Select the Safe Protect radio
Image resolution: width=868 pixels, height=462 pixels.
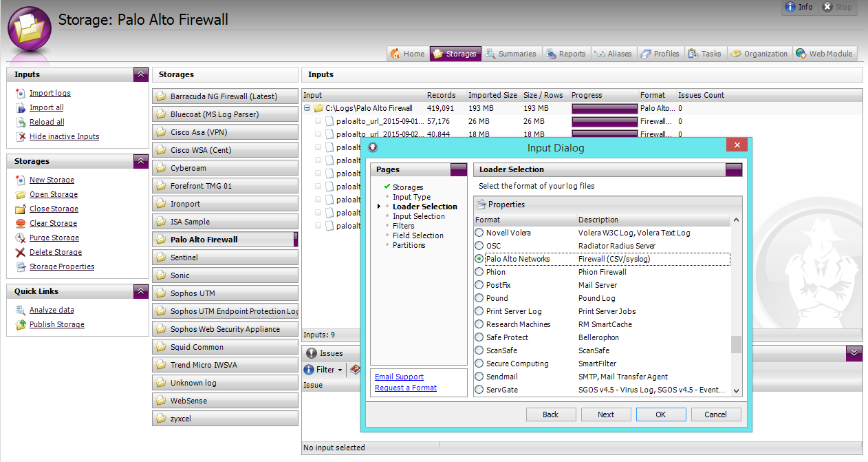479,337
